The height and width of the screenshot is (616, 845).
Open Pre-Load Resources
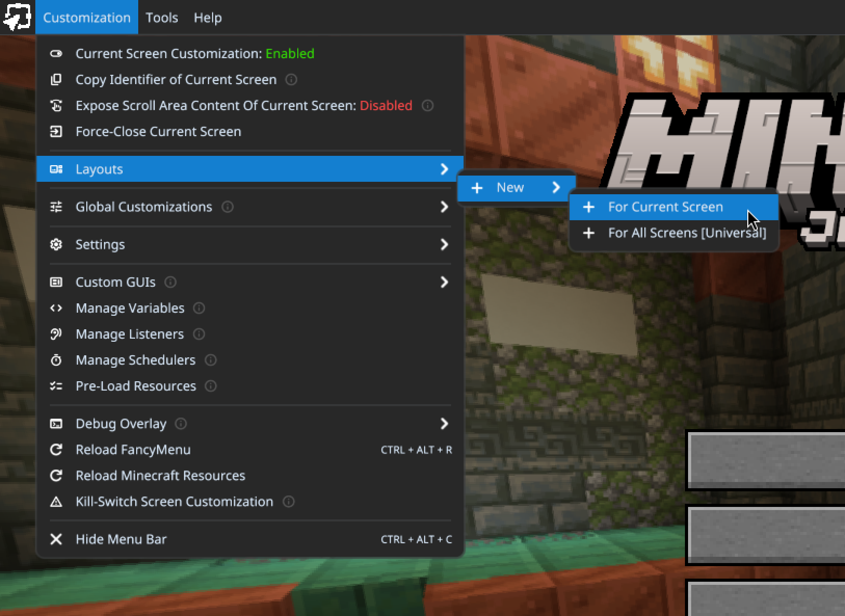pos(250,386)
